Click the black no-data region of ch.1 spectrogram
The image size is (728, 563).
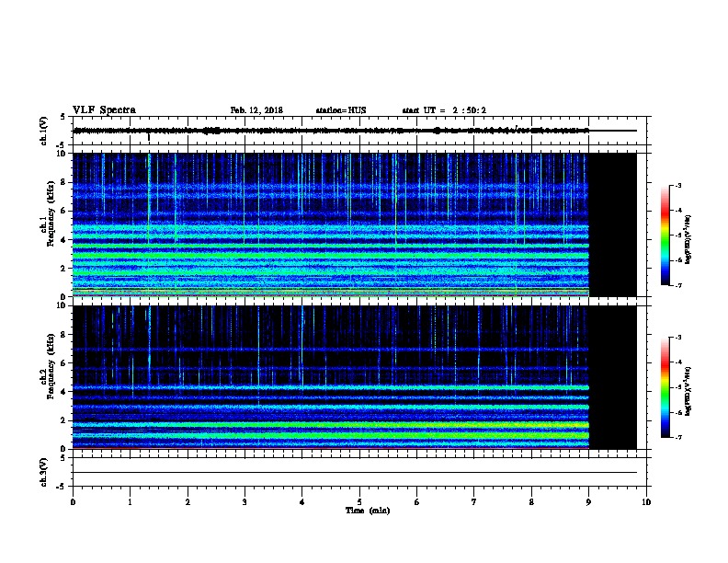pyautogui.click(x=613, y=224)
